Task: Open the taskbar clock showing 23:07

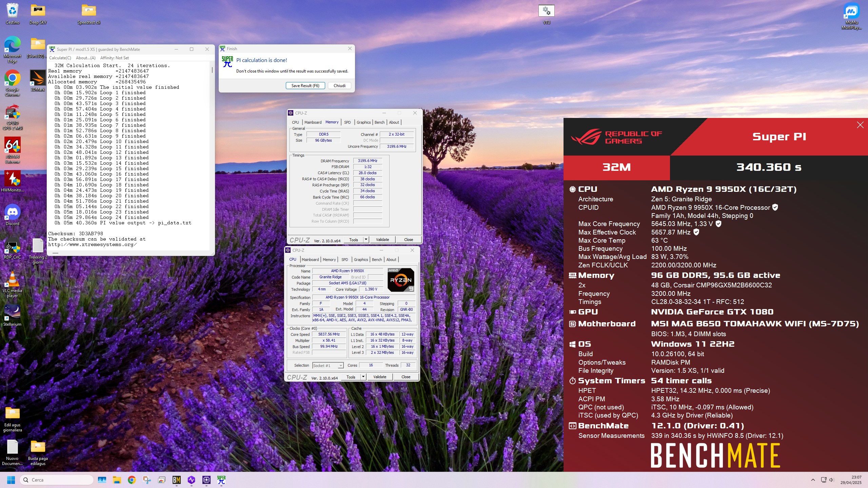Action: click(x=851, y=480)
